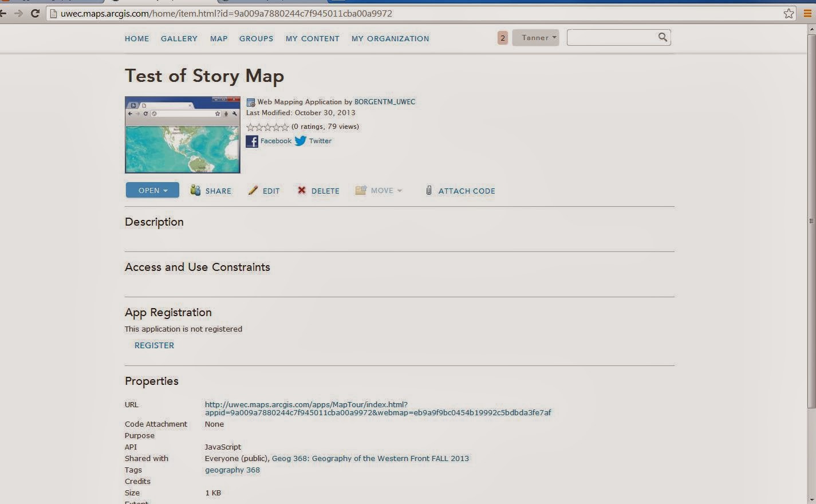The image size is (816, 504).
Task: Click in the site search field
Action: click(612, 38)
